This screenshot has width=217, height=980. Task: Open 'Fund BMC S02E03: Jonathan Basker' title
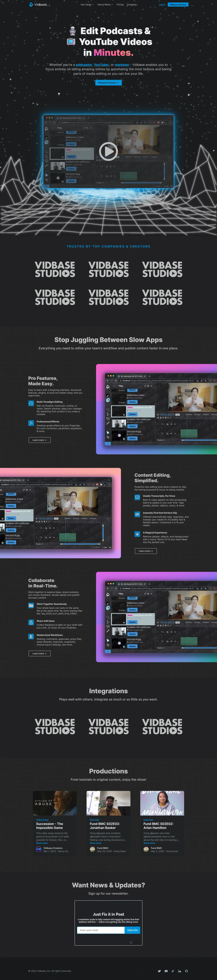[x=105, y=826]
